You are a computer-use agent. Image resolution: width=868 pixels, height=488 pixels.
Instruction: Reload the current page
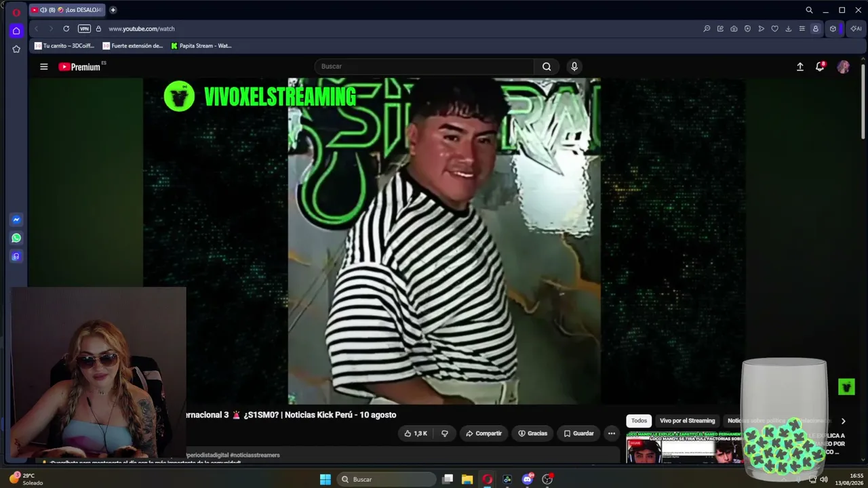point(66,28)
